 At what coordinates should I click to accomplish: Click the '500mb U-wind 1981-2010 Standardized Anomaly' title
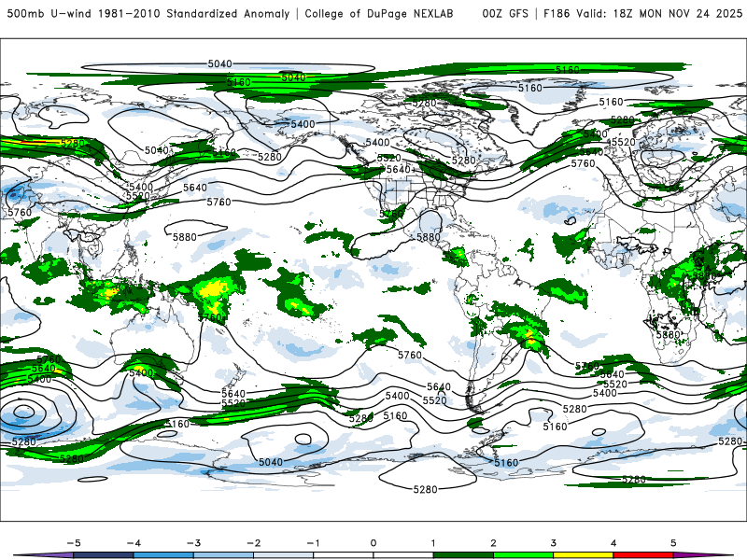coord(148,13)
